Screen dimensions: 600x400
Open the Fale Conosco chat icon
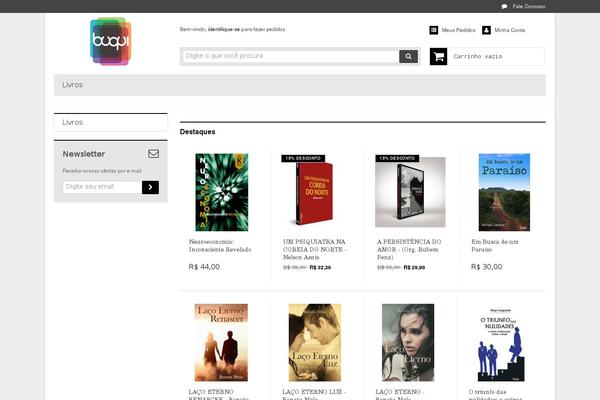click(504, 7)
